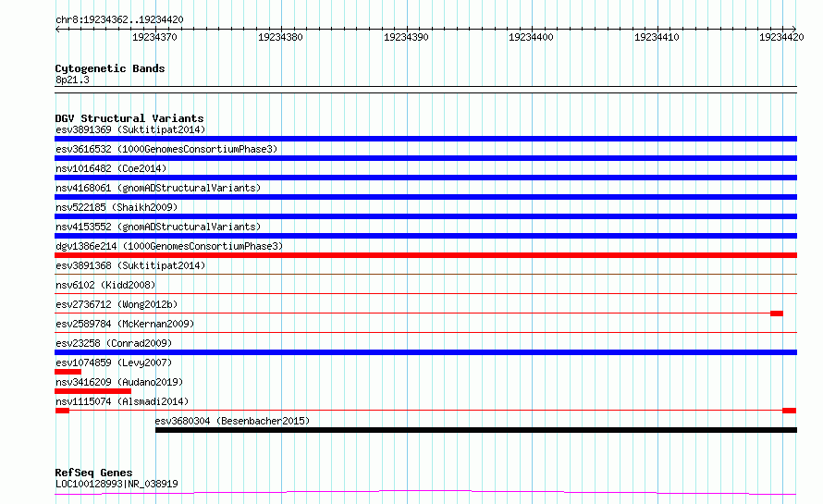823x504 pixels.
Task: Click the blue bar under nsv4168061
Action: click(425, 197)
